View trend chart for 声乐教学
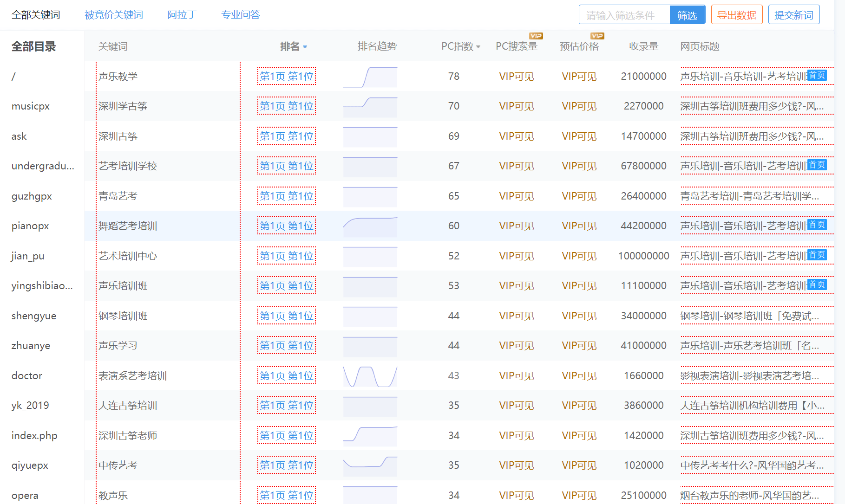The height and width of the screenshot is (504, 845). coord(370,77)
